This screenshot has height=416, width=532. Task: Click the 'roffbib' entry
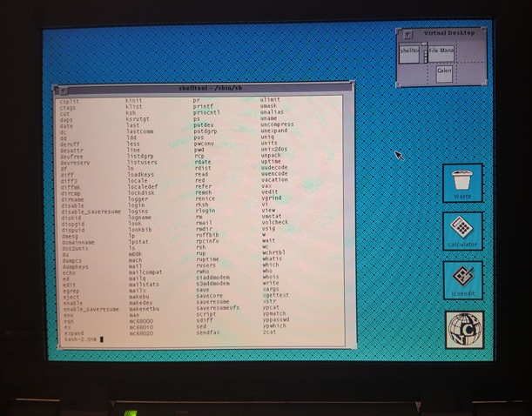click(207, 235)
